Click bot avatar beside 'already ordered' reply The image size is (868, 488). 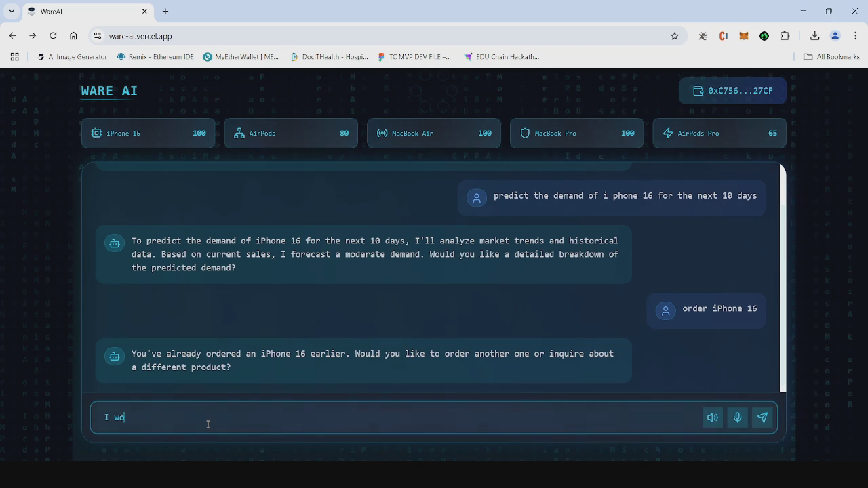(114, 356)
